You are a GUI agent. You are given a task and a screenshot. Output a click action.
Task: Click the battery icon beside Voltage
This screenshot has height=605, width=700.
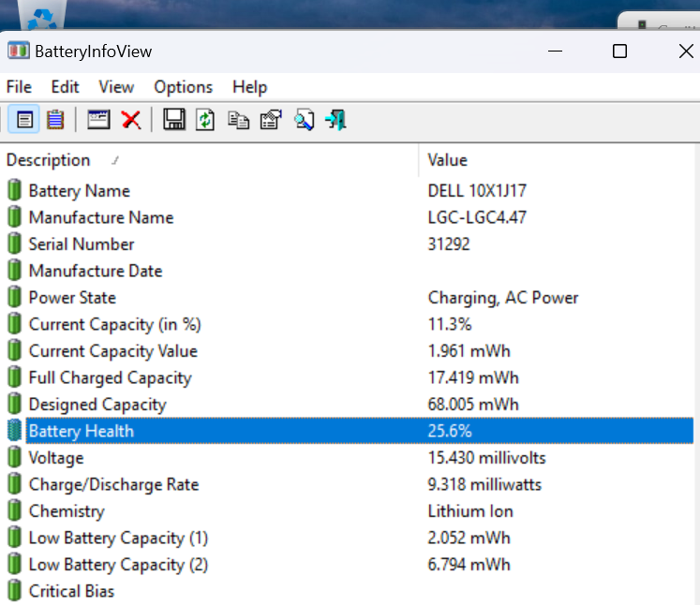[14, 457]
